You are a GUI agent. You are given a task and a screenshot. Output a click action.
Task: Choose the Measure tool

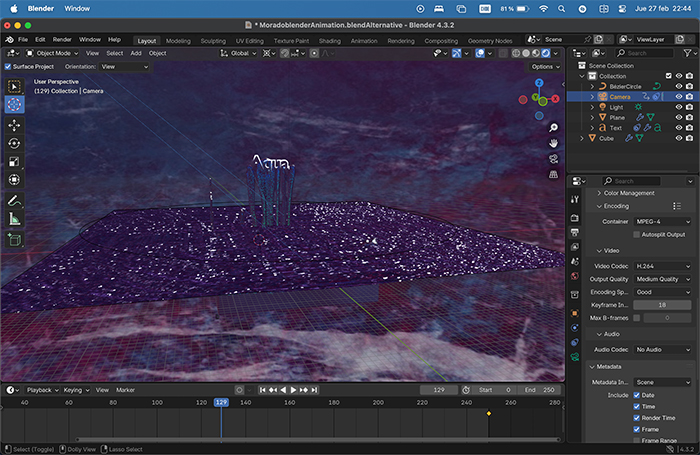(14, 218)
